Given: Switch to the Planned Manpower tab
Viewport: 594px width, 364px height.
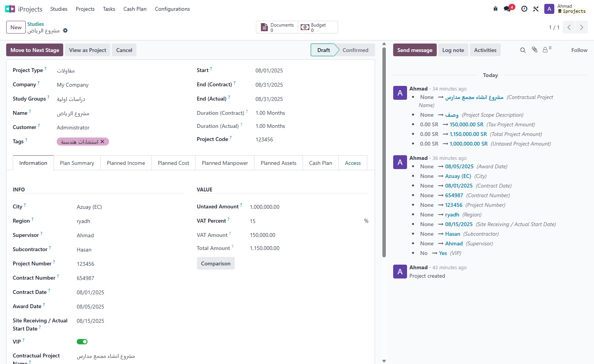Looking at the screenshot, I should [225, 163].
